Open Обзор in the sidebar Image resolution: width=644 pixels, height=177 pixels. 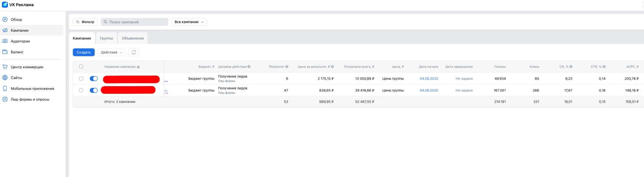(x=16, y=20)
